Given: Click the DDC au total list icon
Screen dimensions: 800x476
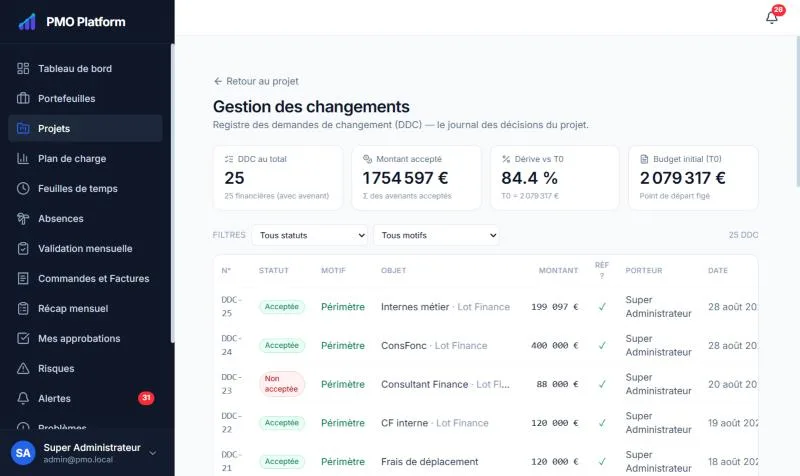Looking at the screenshot, I should [x=229, y=159].
